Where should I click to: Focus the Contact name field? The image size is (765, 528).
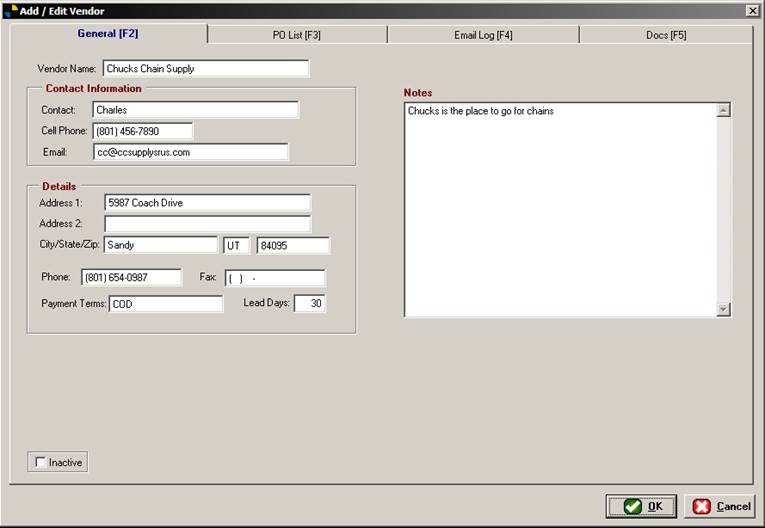195,110
